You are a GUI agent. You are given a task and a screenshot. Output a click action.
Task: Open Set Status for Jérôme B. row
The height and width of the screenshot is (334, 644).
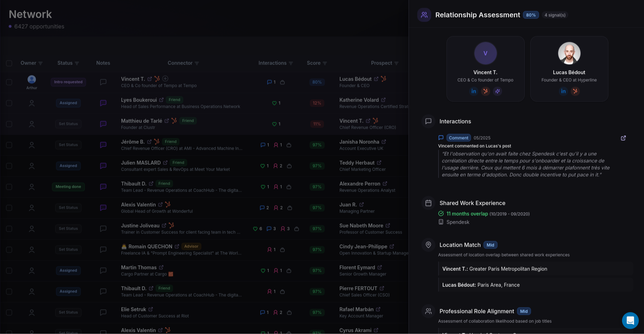[x=68, y=145]
